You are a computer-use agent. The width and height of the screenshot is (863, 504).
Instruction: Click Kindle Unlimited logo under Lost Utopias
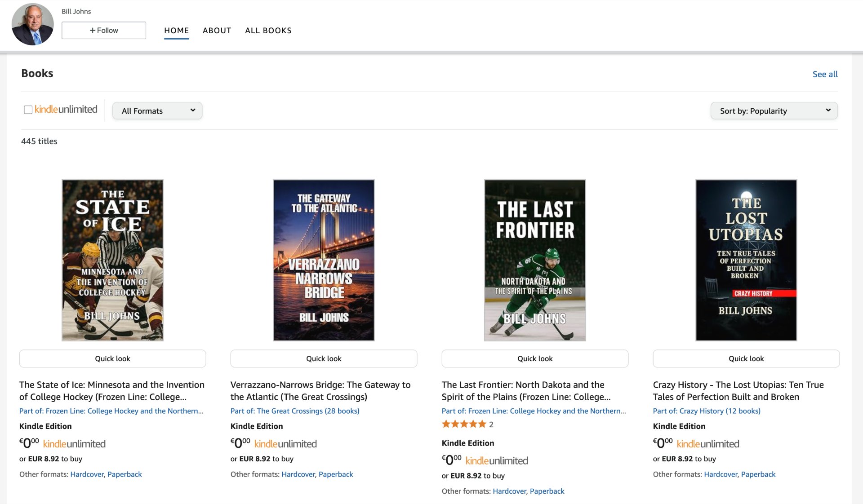click(708, 444)
